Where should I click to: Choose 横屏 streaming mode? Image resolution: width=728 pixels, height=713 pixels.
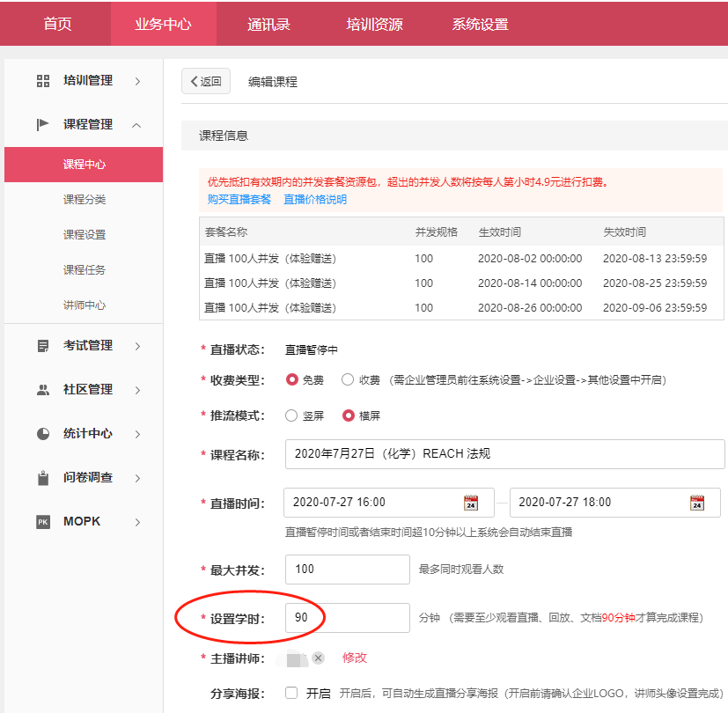click(349, 415)
